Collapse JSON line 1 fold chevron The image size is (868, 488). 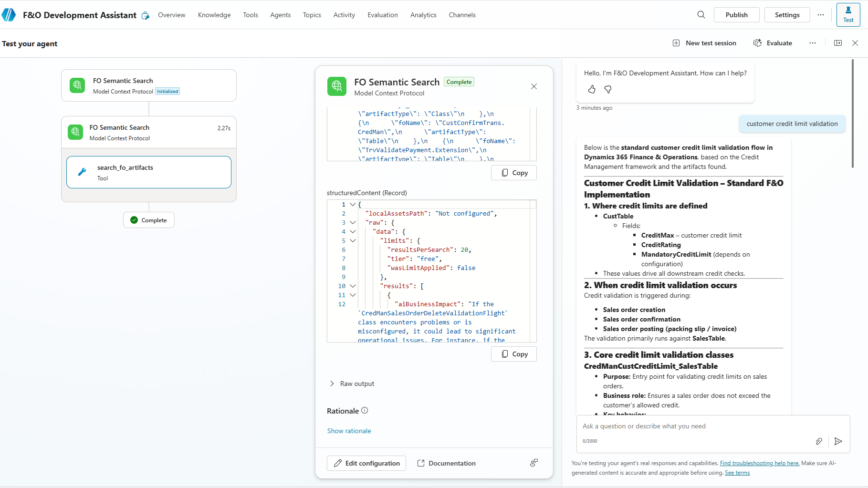[x=353, y=204]
